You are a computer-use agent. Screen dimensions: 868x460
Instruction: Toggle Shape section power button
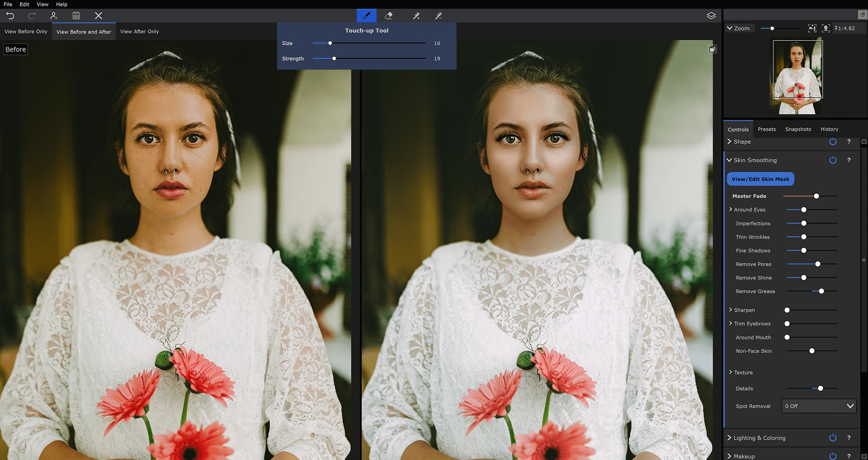pos(833,142)
